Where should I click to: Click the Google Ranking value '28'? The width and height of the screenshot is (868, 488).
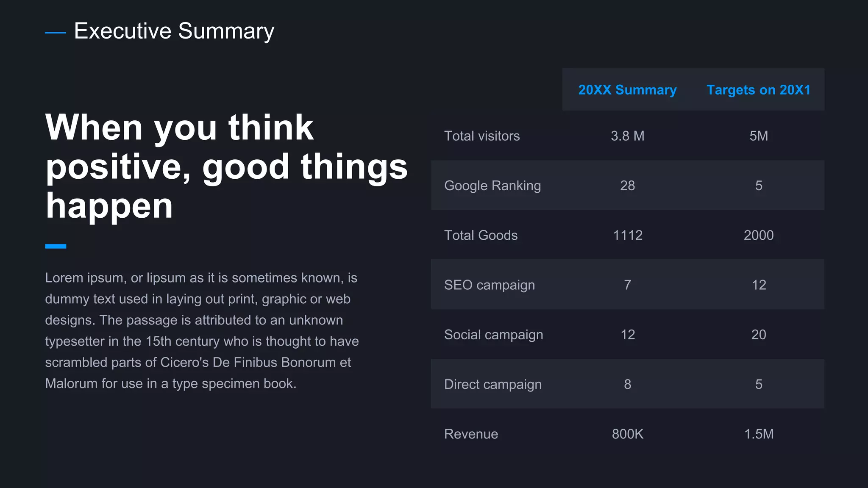click(627, 186)
